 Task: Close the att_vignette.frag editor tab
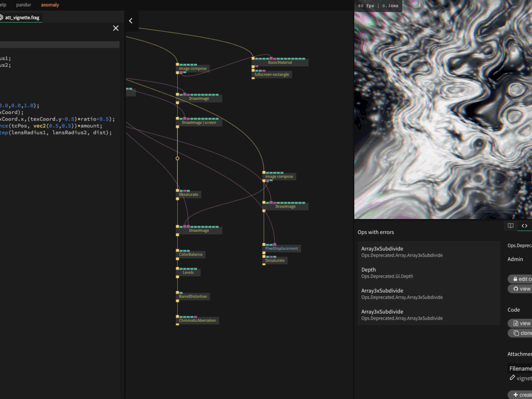pyautogui.click(x=116, y=28)
